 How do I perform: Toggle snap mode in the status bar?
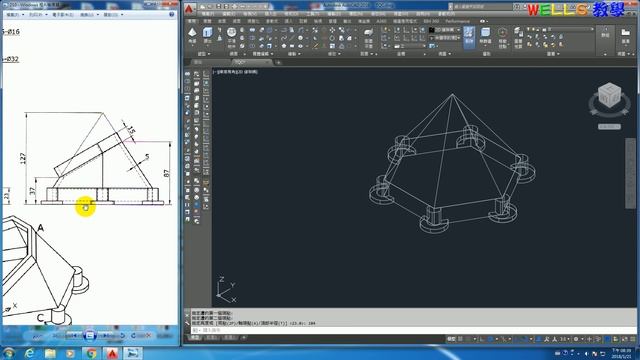pyautogui.click(x=468, y=339)
